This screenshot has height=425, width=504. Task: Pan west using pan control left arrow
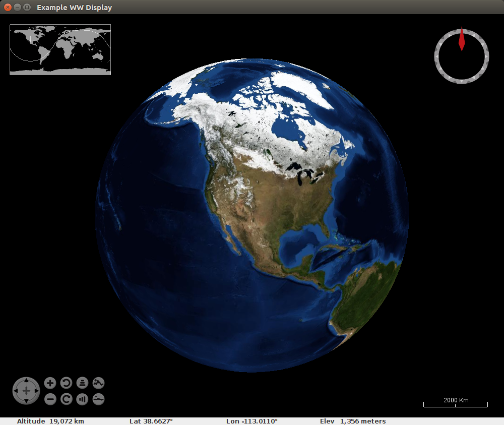pyautogui.click(x=17, y=391)
